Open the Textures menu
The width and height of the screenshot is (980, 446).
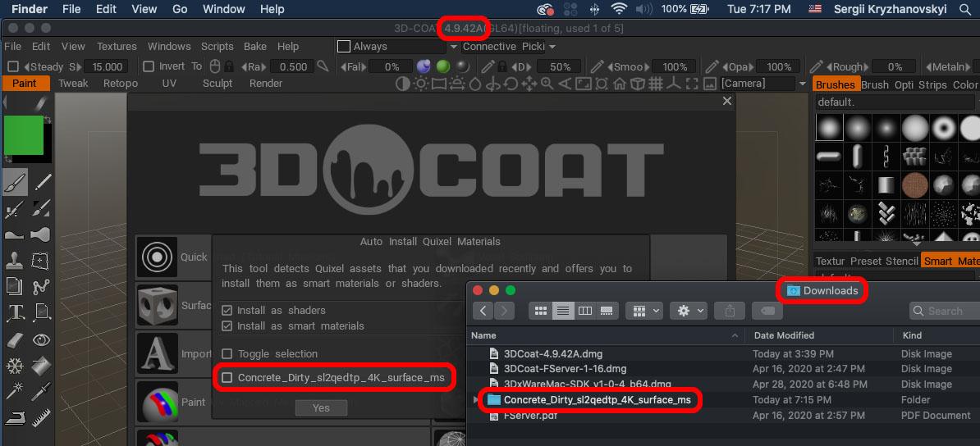click(117, 46)
